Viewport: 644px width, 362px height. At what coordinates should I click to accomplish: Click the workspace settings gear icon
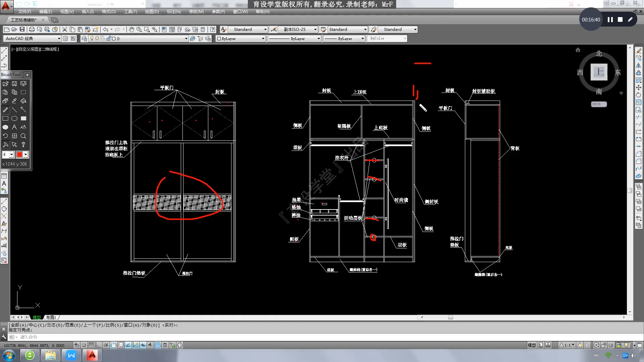click(65, 39)
